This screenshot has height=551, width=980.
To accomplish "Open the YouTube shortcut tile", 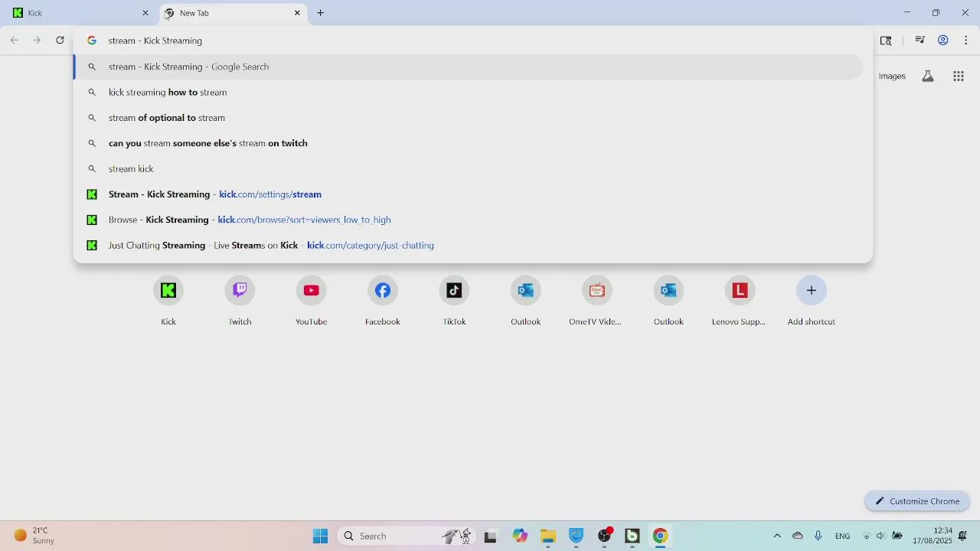I will (312, 301).
